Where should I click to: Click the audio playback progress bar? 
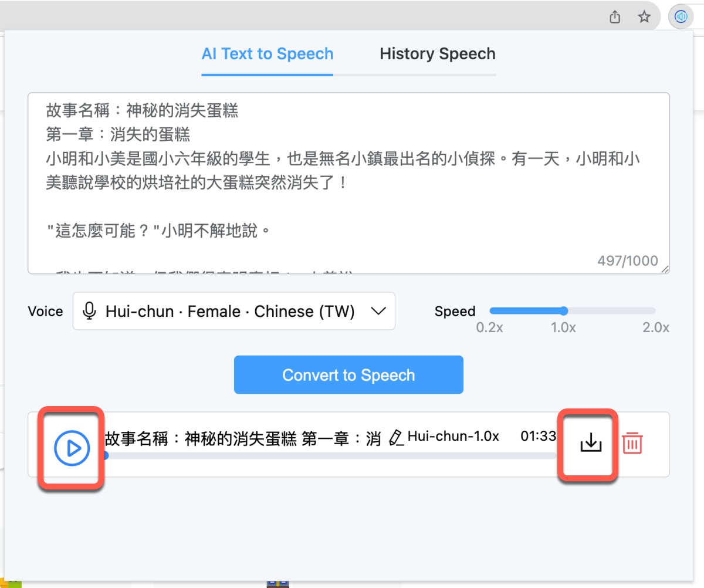329,455
